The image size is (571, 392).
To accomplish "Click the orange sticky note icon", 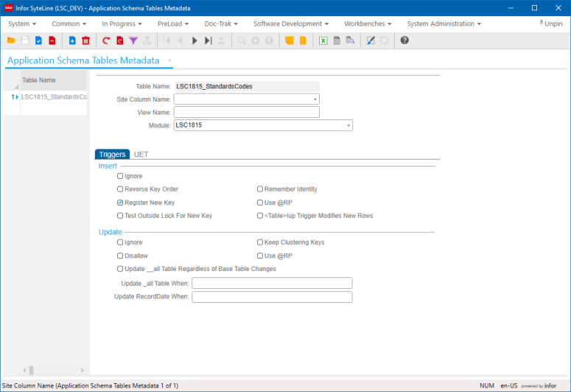I will [x=289, y=41].
